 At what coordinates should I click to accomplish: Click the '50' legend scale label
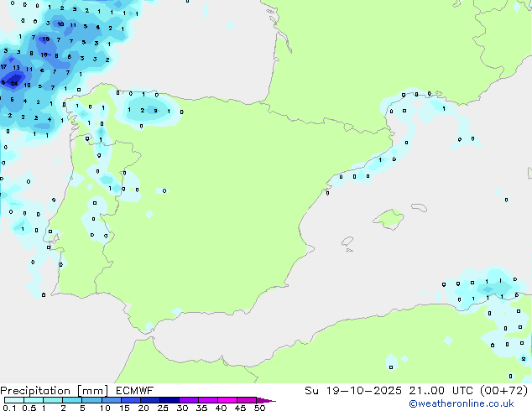259,408
